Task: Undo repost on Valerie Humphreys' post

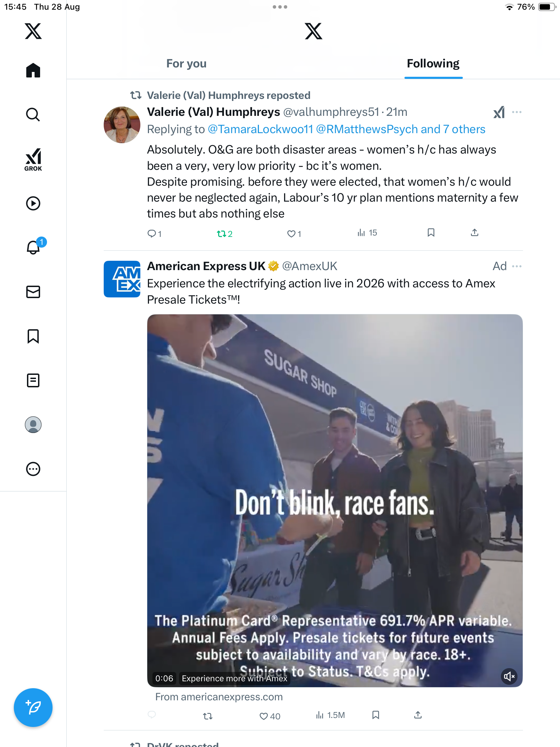Action: click(221, 234)
